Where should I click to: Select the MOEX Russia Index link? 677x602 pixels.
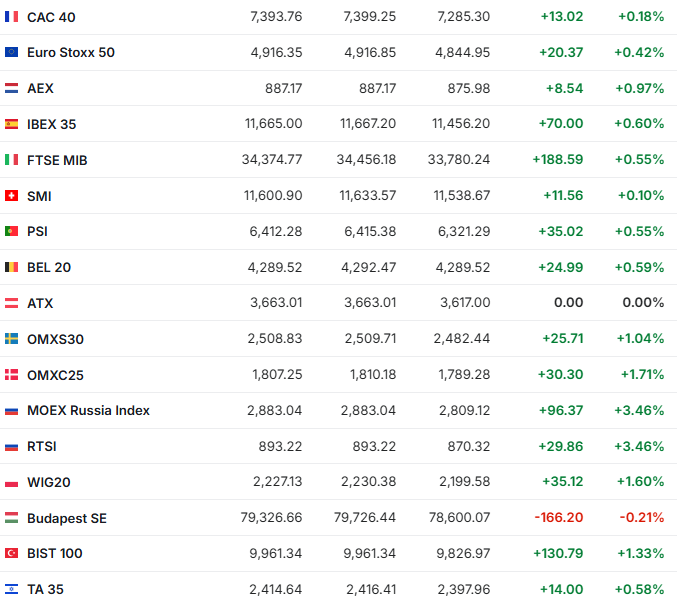click(88, 410)
